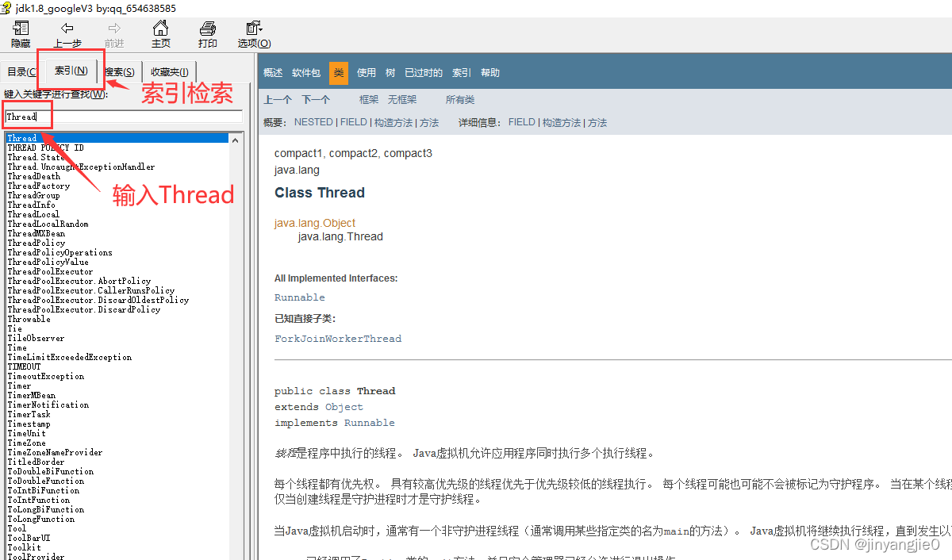Click 类 highlighted navigation item
The width and height of the screenshot is (952, 560).
(x=339, y=73)
